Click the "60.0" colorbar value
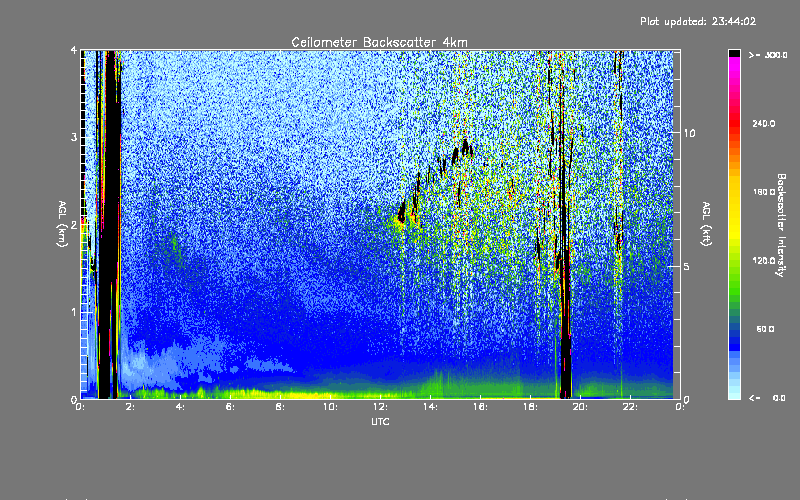The width and height of the screenshot is (800, 500). (765, 329)
